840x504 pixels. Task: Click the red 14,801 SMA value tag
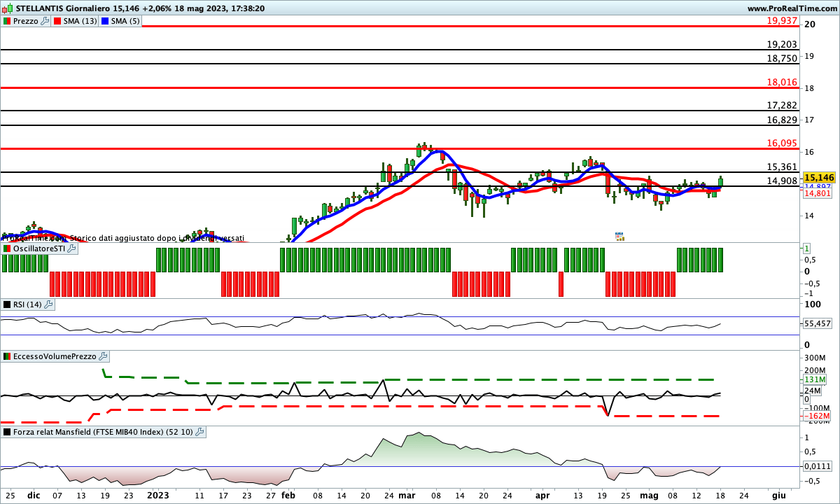(816, 194)
